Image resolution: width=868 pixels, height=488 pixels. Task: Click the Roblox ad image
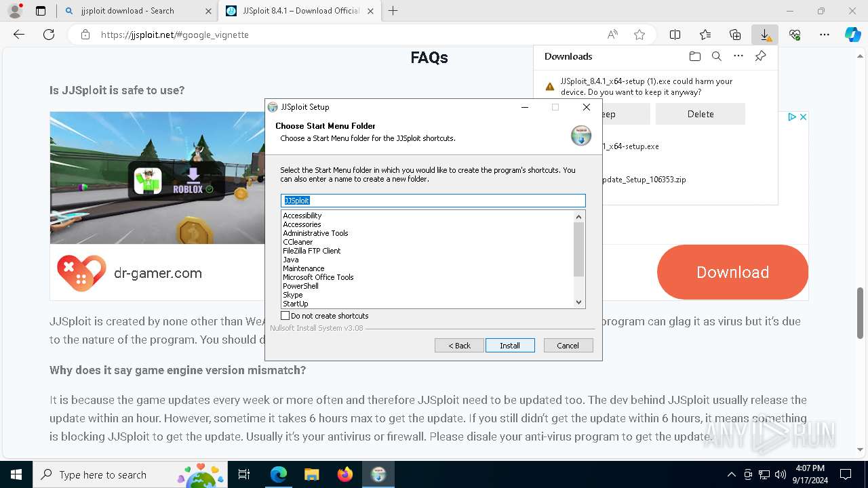click(x=157, y=178)
